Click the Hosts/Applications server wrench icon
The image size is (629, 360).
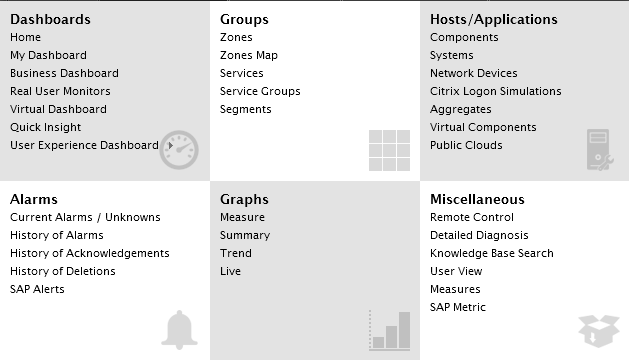click(x=600, y=150)
